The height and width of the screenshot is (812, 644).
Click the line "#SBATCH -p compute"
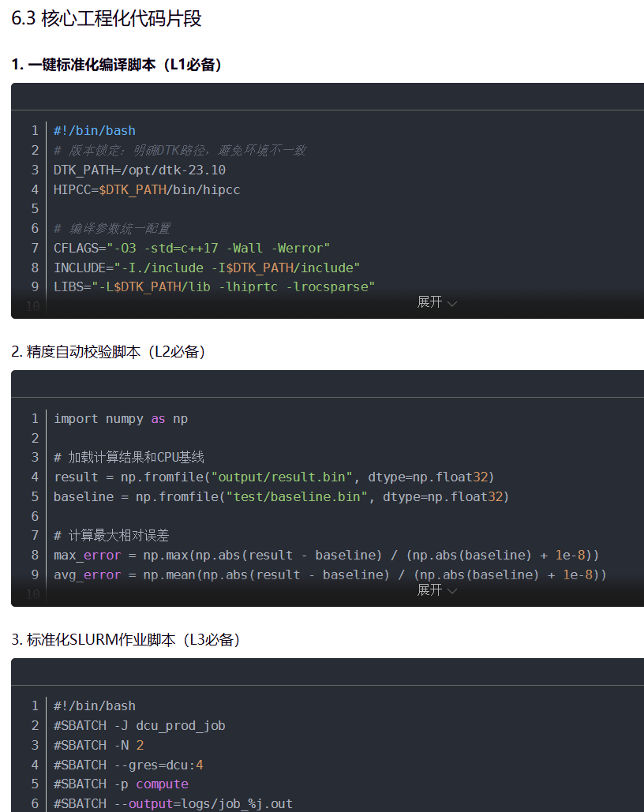pos(121,784)
